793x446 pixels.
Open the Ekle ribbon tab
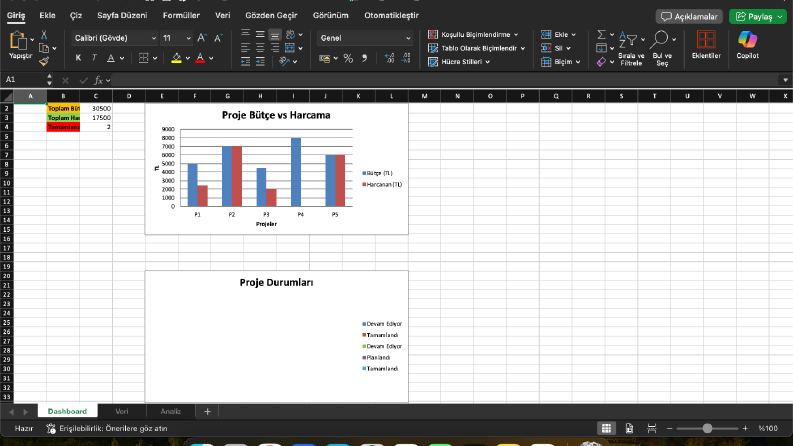pos(47,15)
